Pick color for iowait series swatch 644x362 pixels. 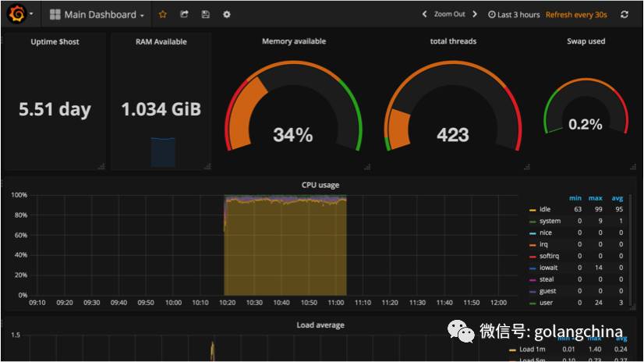pos(533,268)
